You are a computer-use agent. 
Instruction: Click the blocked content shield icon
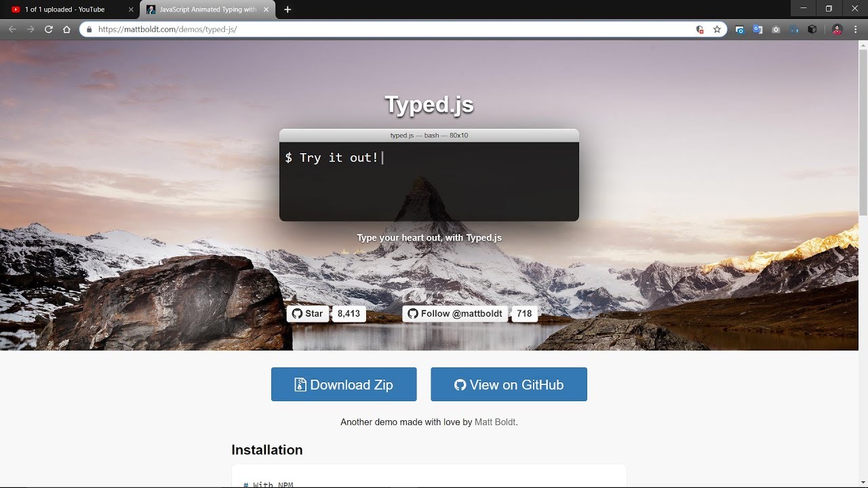pyautogui.click(x=700, y=29)
